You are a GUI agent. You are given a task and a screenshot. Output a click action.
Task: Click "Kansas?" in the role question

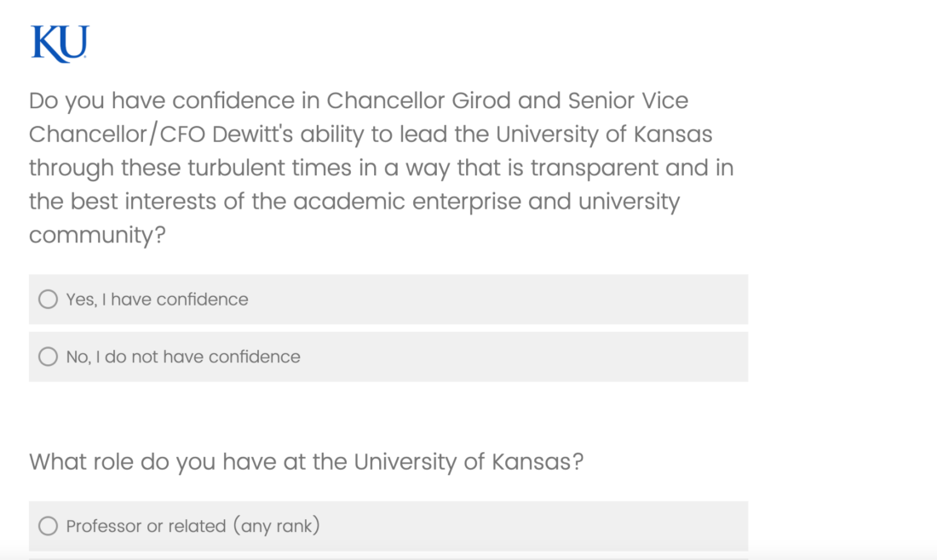537,462
